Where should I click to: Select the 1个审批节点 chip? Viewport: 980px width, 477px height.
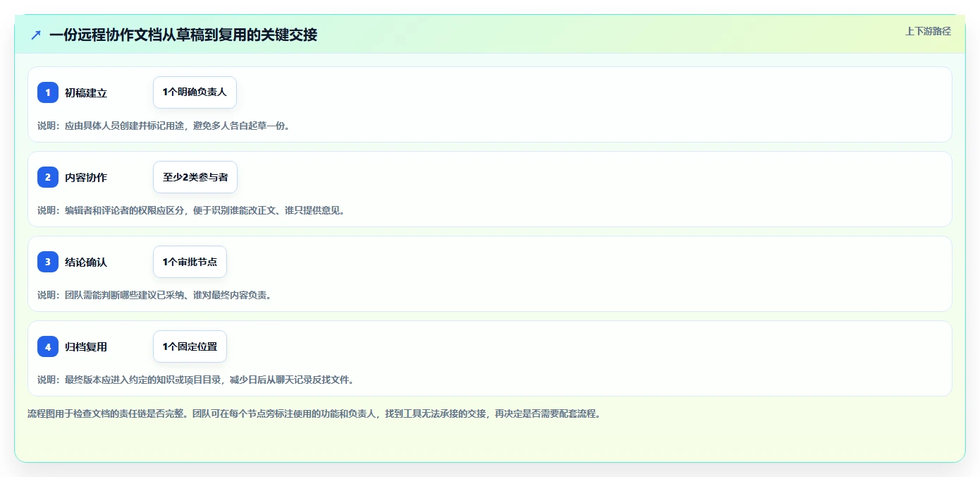point(190,262)
